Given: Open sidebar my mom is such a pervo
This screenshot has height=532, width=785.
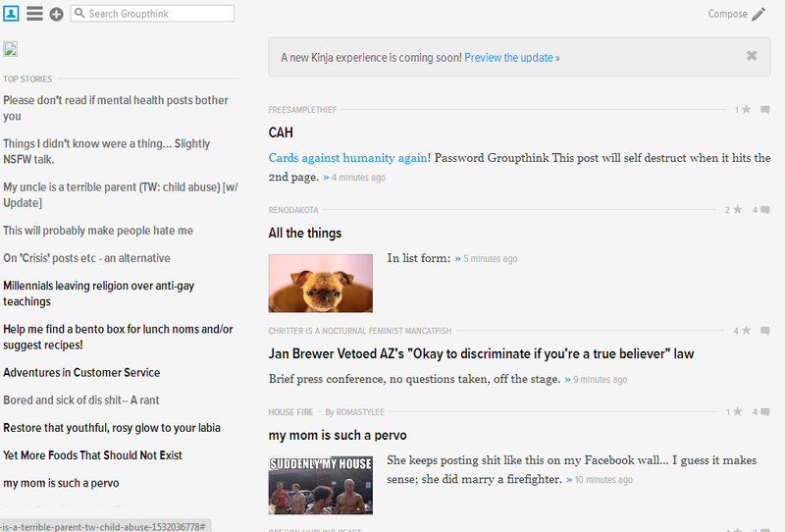Looking at the screenshot, I should [x=61, y=483].
